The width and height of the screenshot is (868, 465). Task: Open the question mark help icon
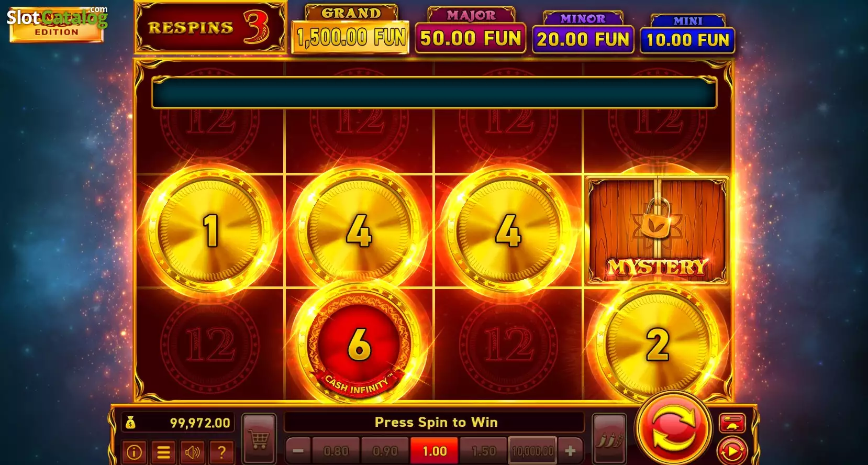[221, 451]
